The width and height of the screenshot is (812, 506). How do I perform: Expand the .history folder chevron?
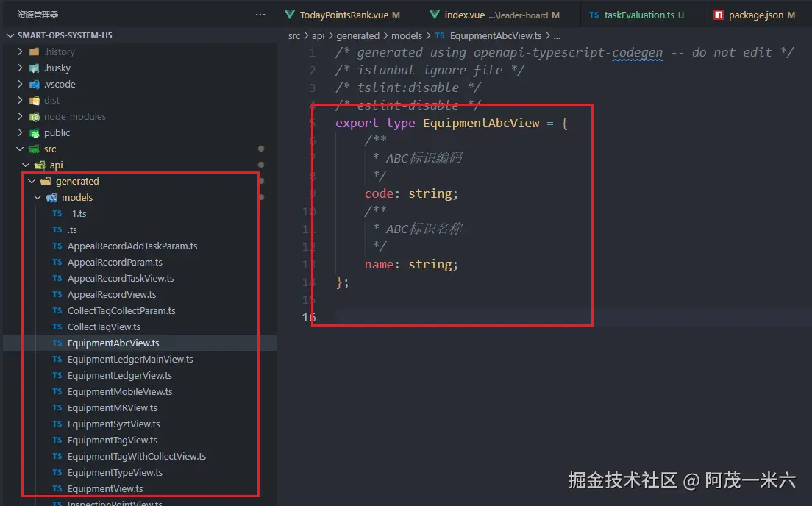pyautogui.click(x=20, y=51)
